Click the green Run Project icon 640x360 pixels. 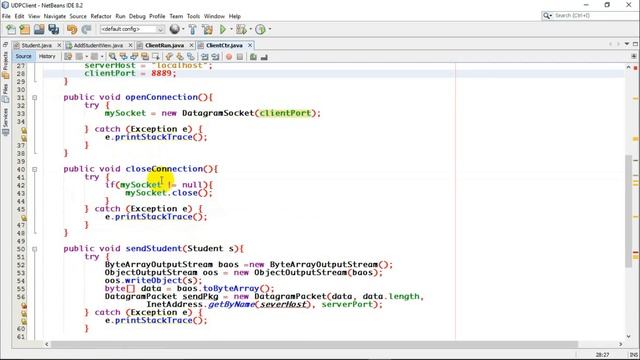coord(223,29)
